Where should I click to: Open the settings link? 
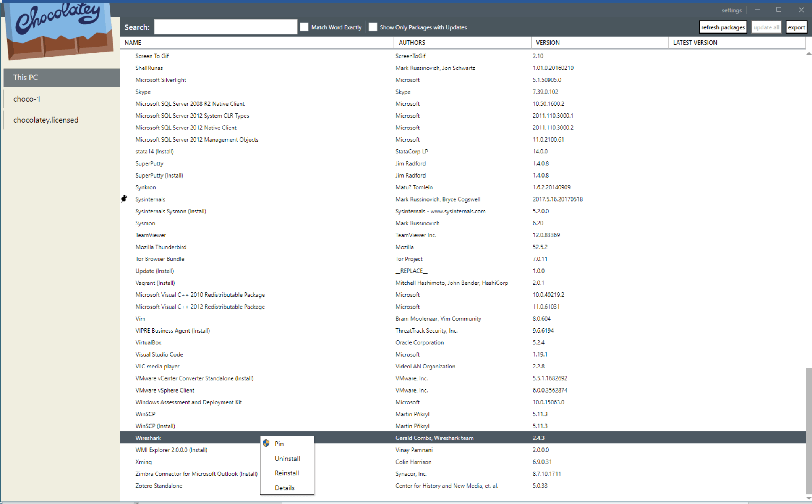click(x=731, y=10)
